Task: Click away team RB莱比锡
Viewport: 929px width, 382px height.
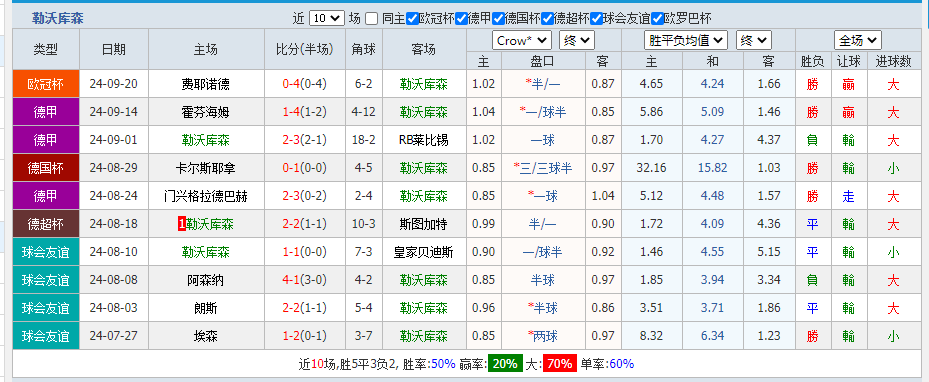Action: point(424,140)
